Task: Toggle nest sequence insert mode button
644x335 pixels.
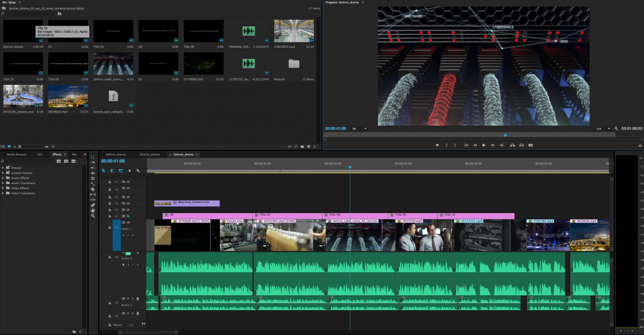Action: pos(104,171)
